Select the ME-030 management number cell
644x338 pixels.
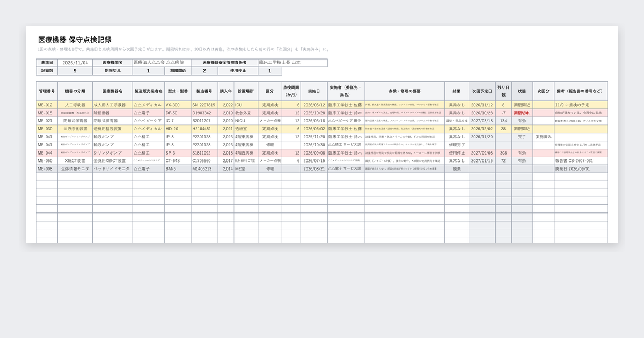coord(47,129)
